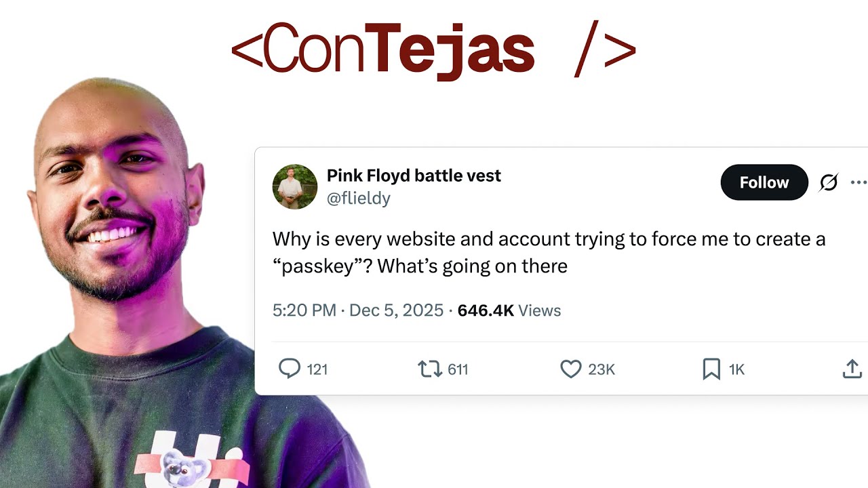
Task: Open the three-dot more options menu
Action: 859,182
